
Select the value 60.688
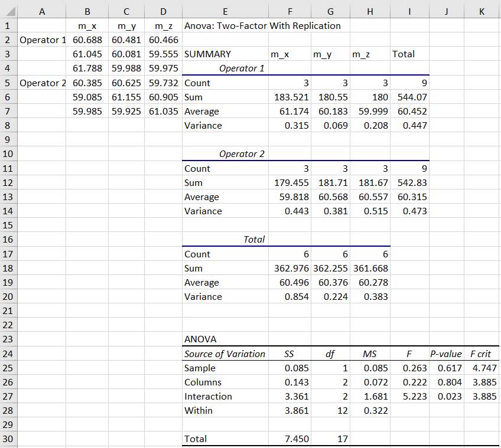(87, 40)
